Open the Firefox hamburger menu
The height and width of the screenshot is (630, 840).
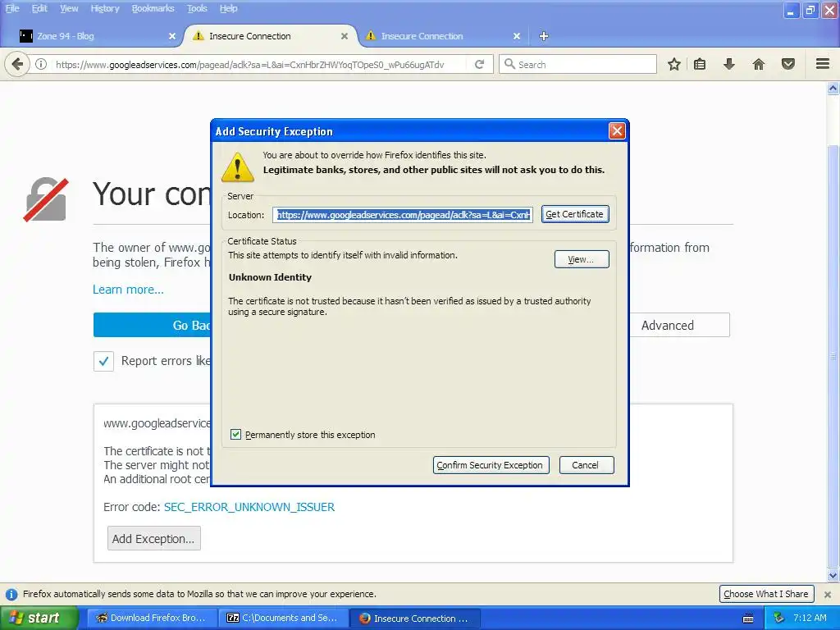(x=823, y=64)
